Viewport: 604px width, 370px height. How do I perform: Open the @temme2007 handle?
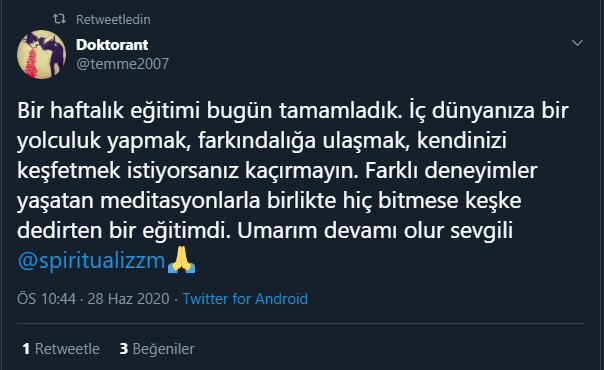(122, 64)
